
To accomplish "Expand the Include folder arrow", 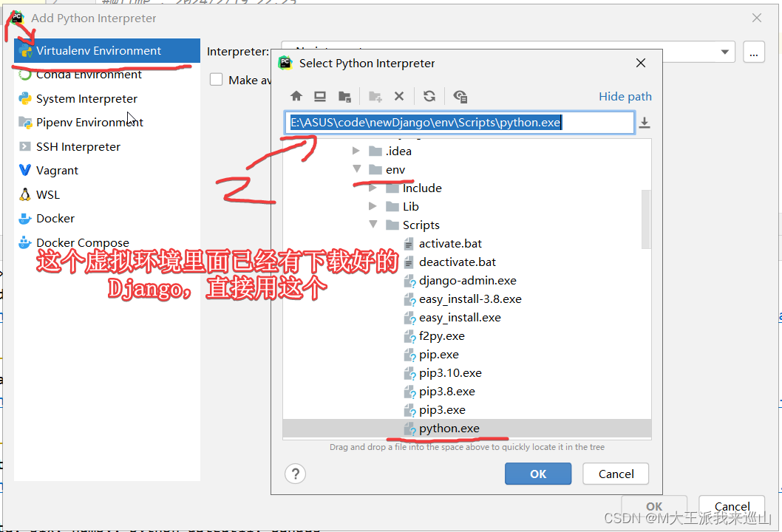I will pyautogui.click(x=373, y=188).
